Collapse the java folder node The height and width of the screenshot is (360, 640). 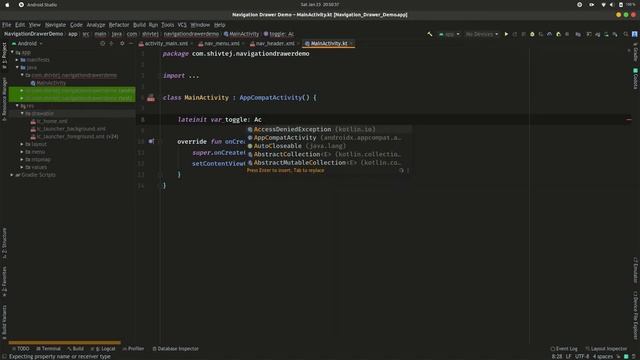[x=17, y=67]
